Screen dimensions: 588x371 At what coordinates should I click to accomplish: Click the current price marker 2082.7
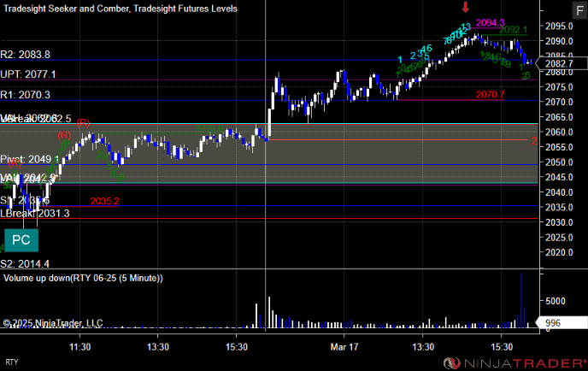click(562, 63)
